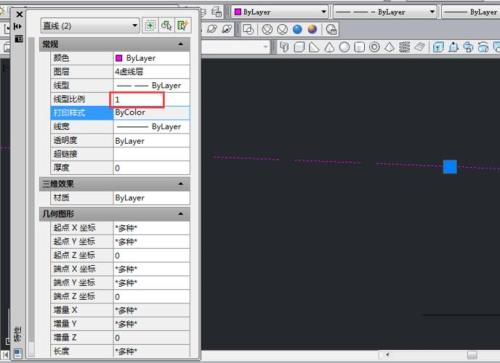Click the Torus modeling icon
Viewport: 500px width, 363px height.
pyautogui.click(x=374, y=47)
